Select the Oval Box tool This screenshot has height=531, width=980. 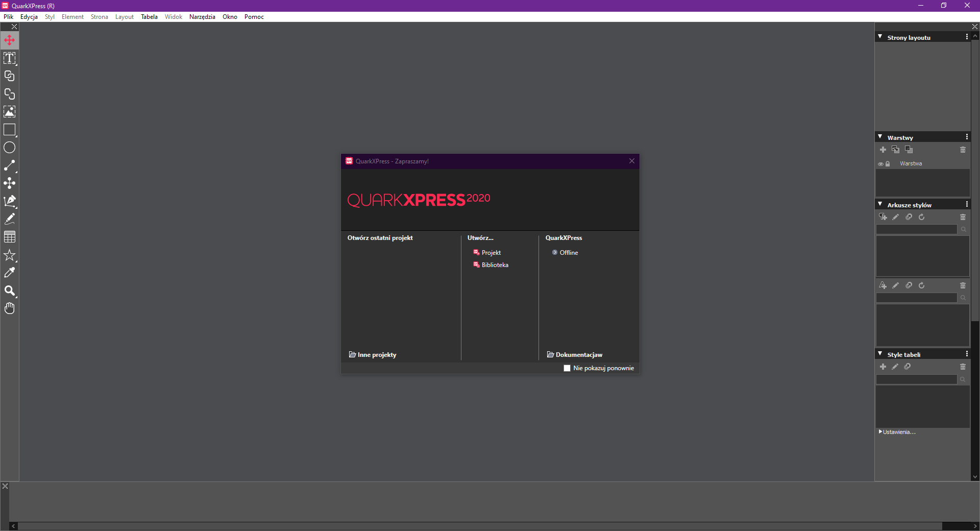tap(10, 148)
